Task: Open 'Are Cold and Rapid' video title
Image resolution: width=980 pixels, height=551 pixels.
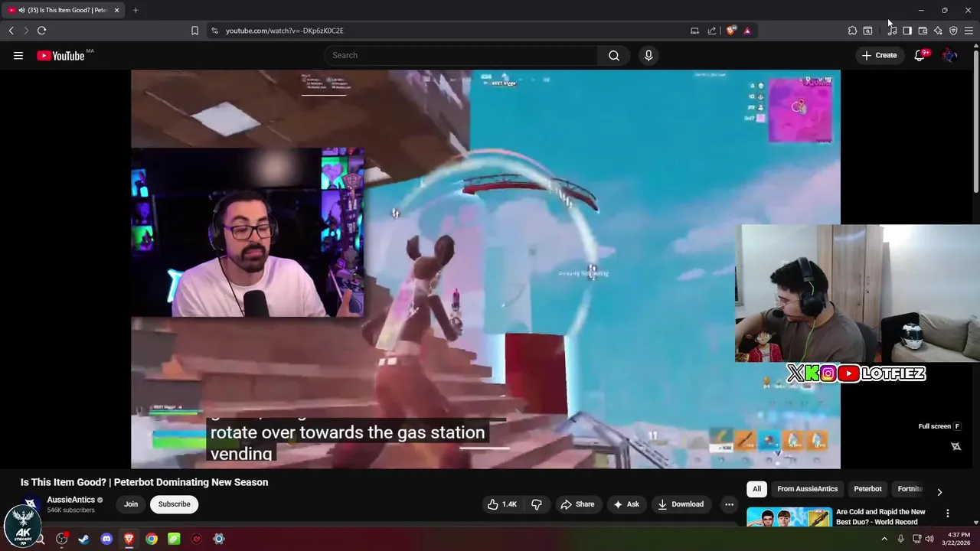Action: click(x=880, y=517)
